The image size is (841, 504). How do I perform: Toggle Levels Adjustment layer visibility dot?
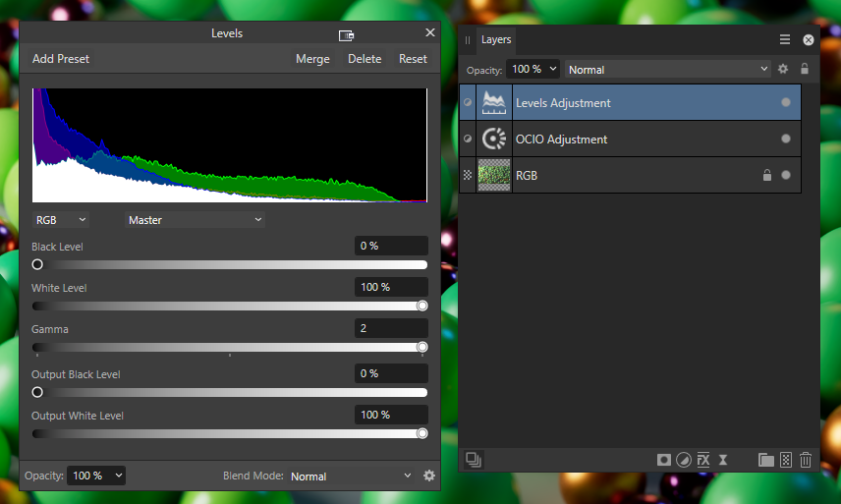786,102
